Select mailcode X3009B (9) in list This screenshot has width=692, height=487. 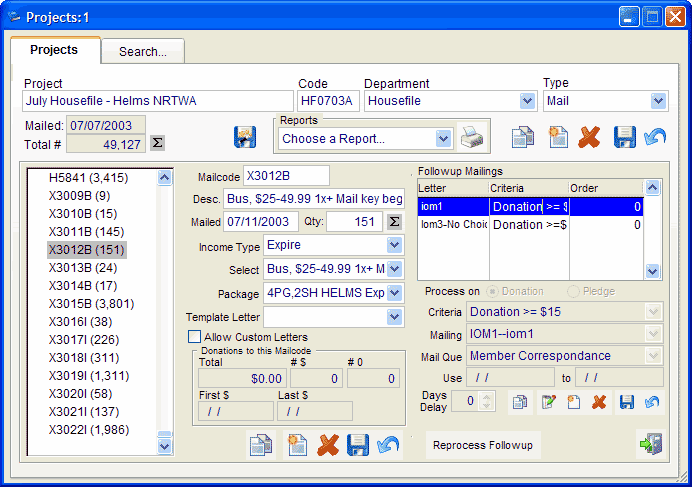click(x=79, y=196)
